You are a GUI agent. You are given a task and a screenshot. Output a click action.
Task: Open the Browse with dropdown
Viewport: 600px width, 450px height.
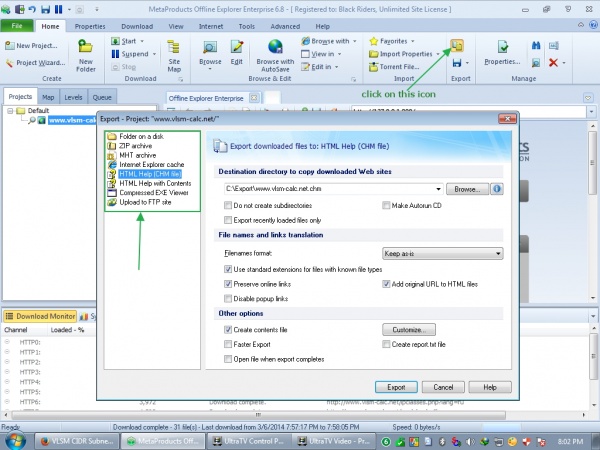point(355,41)
